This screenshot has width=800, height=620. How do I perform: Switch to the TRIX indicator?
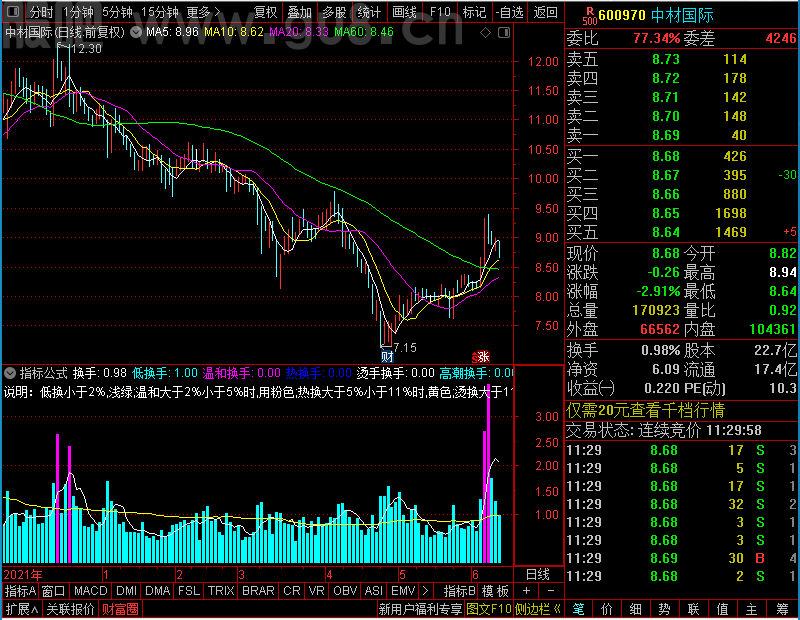221,590
